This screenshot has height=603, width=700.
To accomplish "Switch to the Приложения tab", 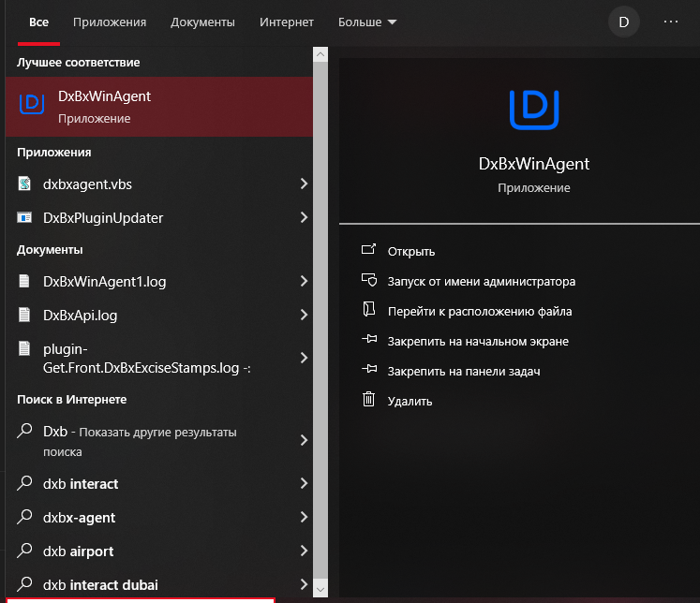I will tap(110, 22).
